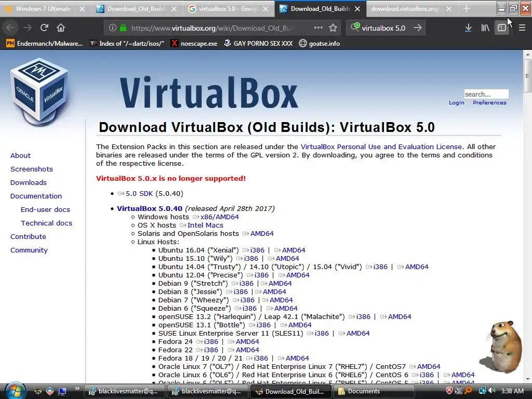The height and width of the screenshot is (399, 532).
Task: Open Endermanch/Malware bookmark
Action: click(x=45, y=44)
